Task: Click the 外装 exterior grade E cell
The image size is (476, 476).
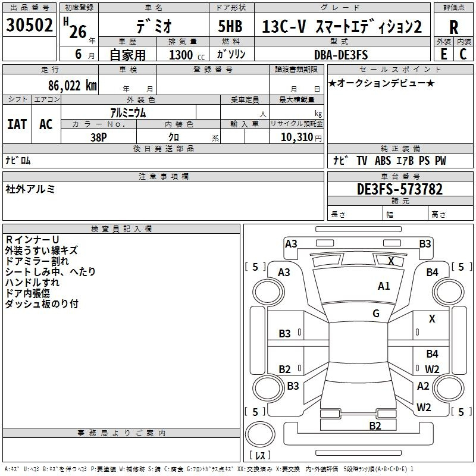Action: pos(443,54)
